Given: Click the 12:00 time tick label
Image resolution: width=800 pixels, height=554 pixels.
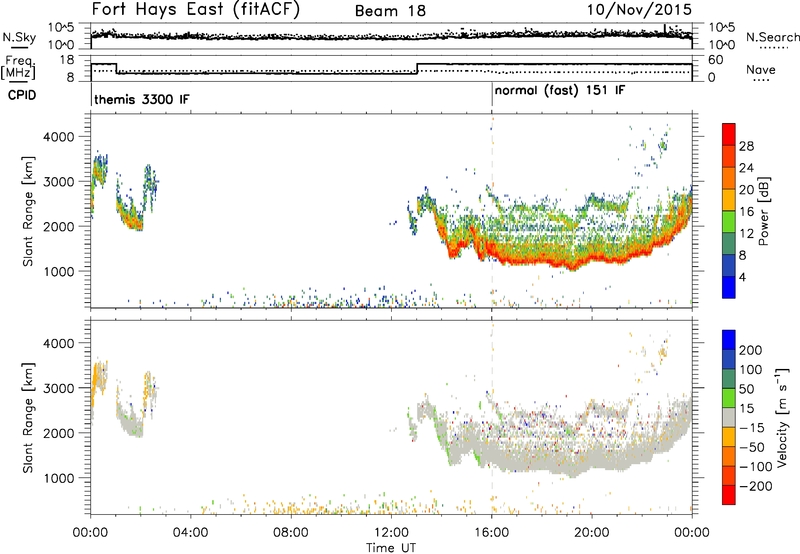Looking at the screenshot, I should click(391, 533).
